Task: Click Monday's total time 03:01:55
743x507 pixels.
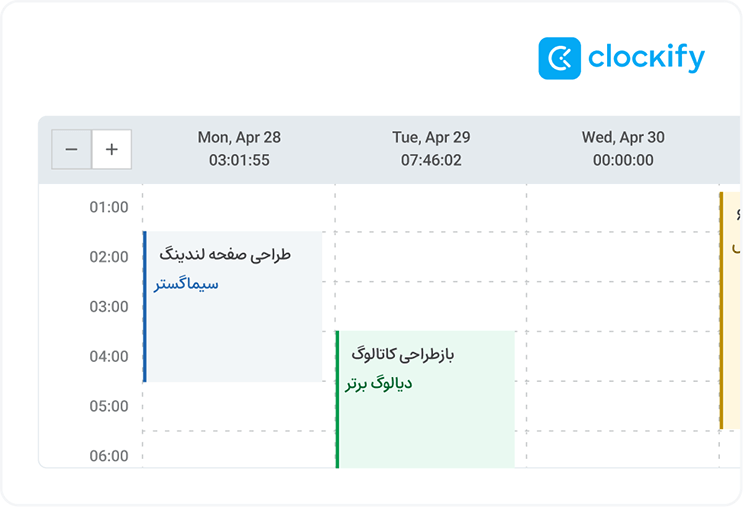Action: pyautogui.click(x=239, y=160)
